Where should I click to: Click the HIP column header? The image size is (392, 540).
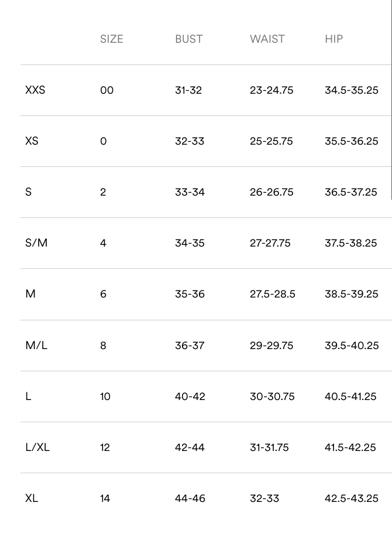pyautogui.click(x=333, y=39)
